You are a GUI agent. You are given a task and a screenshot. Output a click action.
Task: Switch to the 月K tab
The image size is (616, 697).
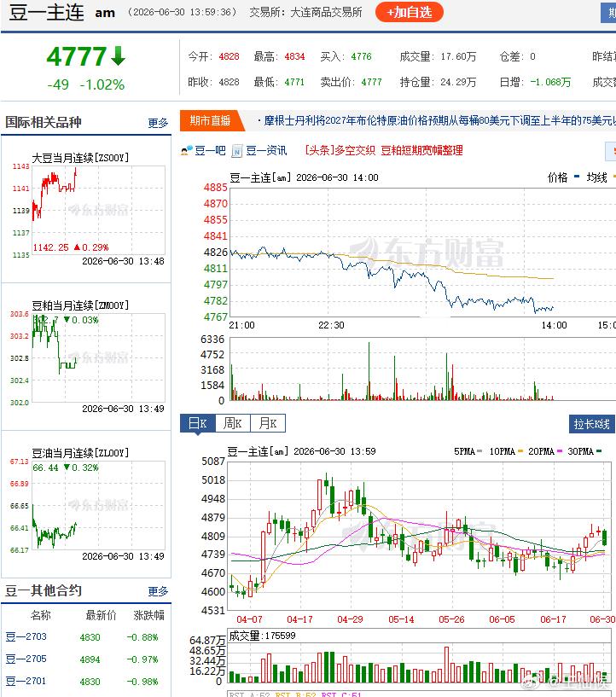pyautogui.click(x=268, y=423)
